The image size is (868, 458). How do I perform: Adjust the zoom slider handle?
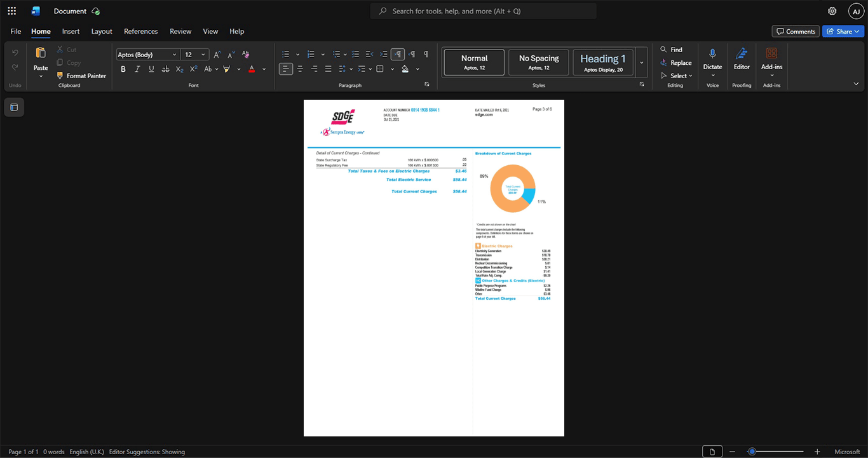click(752, 452)
